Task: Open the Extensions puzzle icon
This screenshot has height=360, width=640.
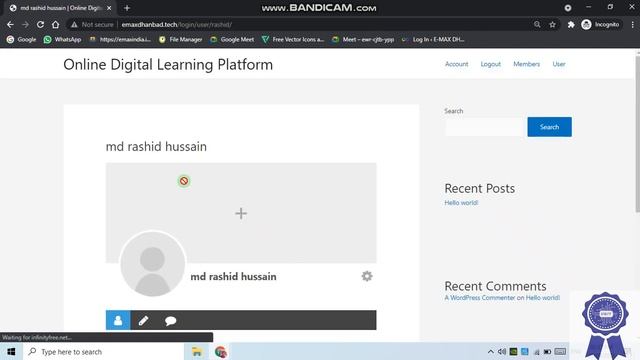Action: click(571, 24)
